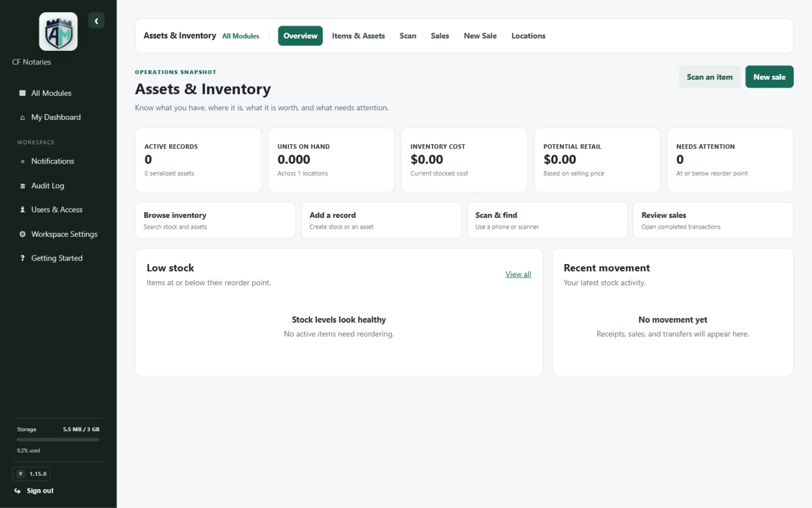Click the My Dashboard home icon
The width and height of the screenshot is (812, 508).
point(22,117)
